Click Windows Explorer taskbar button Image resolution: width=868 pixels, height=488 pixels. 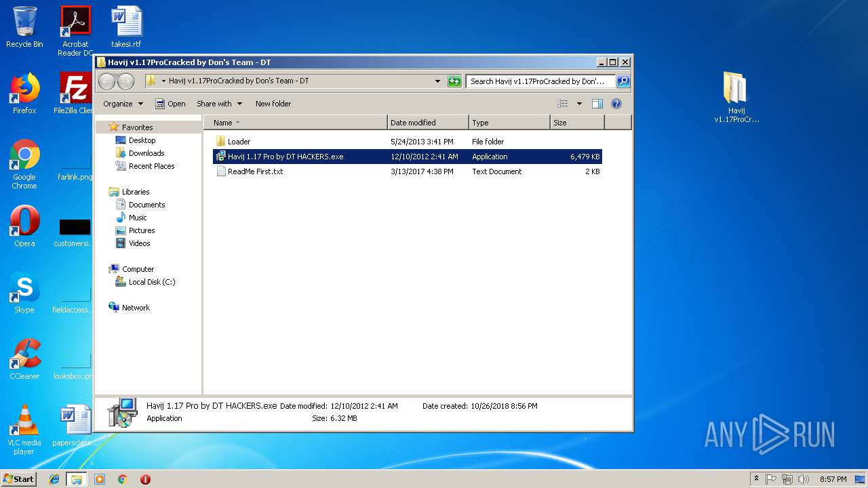[x=77, y=479]
